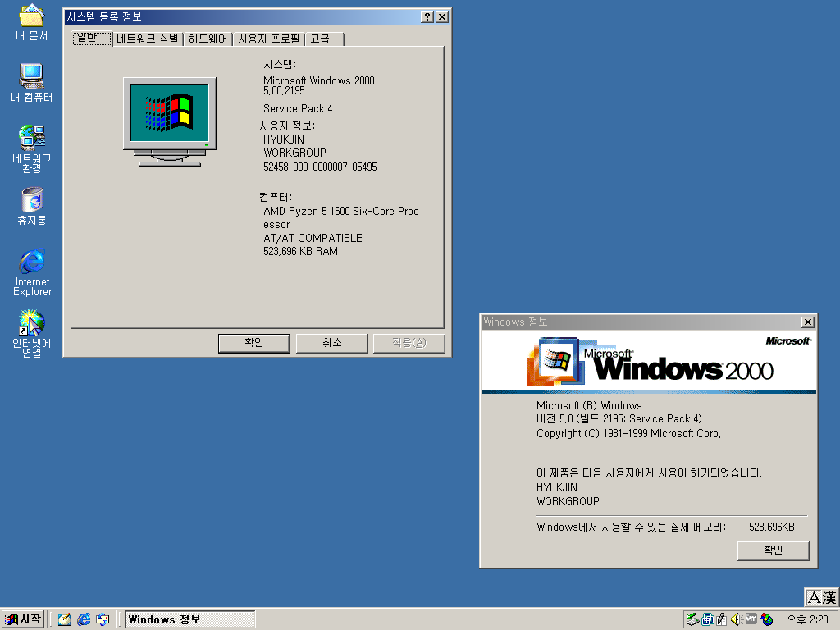Viewport: 840px width, 630px height.
Task: Click the volume speaker tray icon
Action: 736,619
